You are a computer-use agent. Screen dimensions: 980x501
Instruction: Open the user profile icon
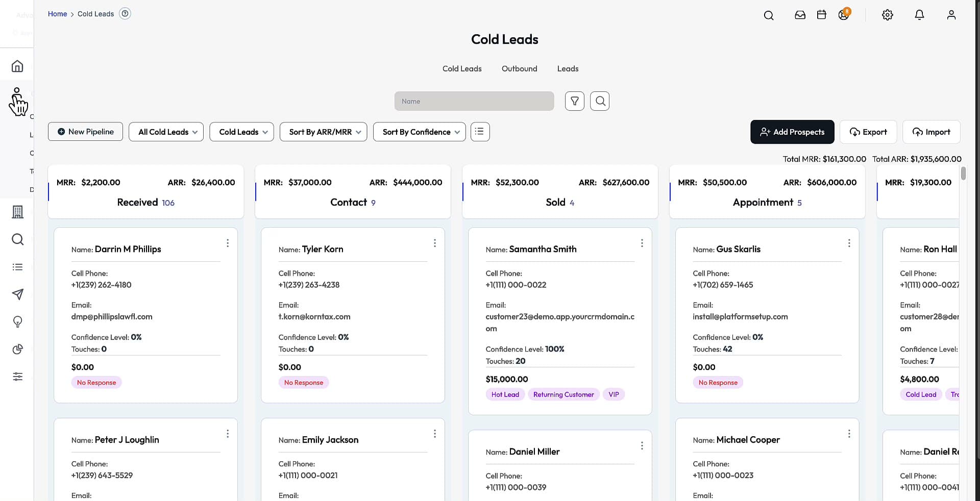pyautogui.click(x=951, y=15)
